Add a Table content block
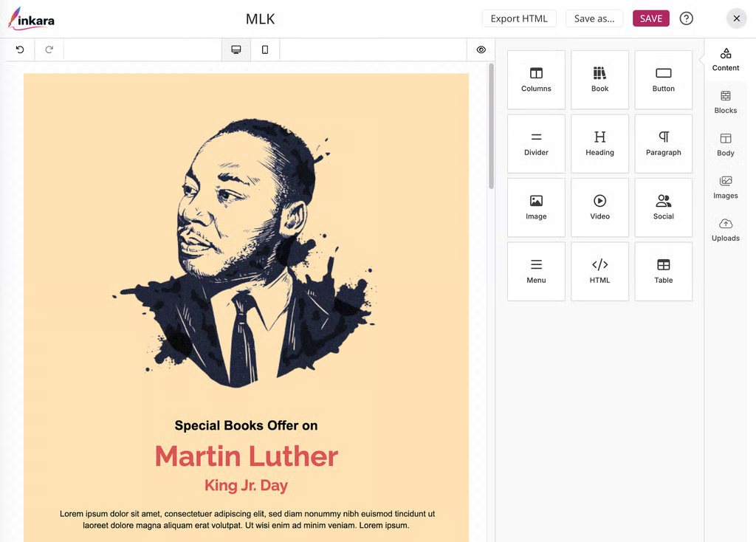This screenshot has height=542, width=756. pyautogui.click(x=664, y=272)
